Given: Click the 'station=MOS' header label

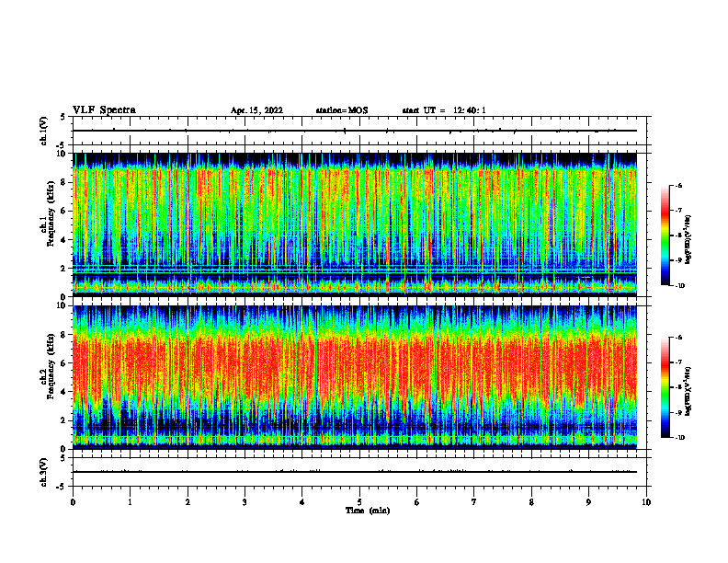Looking at the screenshot, I should 342,110.
